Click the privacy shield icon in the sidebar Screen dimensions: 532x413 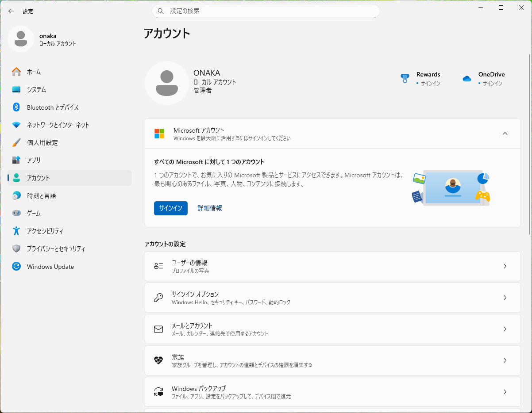tap(16, 249)
